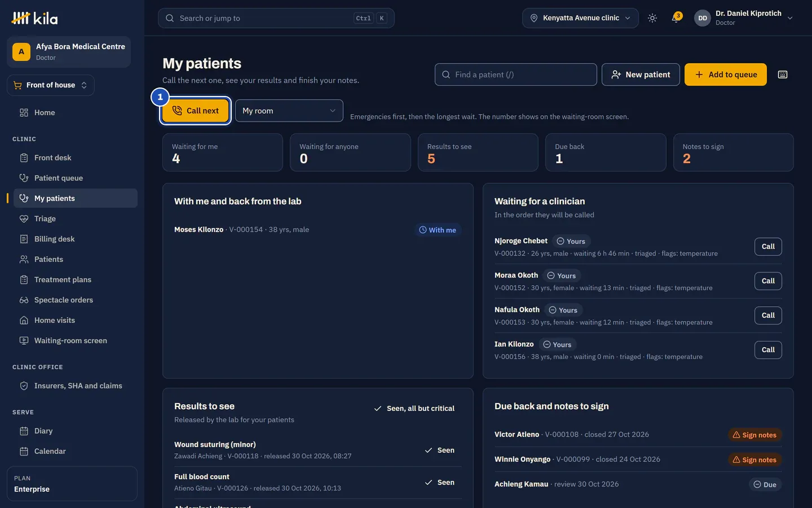This screenshot has width=812, height=508.
Task: Sign notes for Winnie Onyango
Action: click(754, 459)
